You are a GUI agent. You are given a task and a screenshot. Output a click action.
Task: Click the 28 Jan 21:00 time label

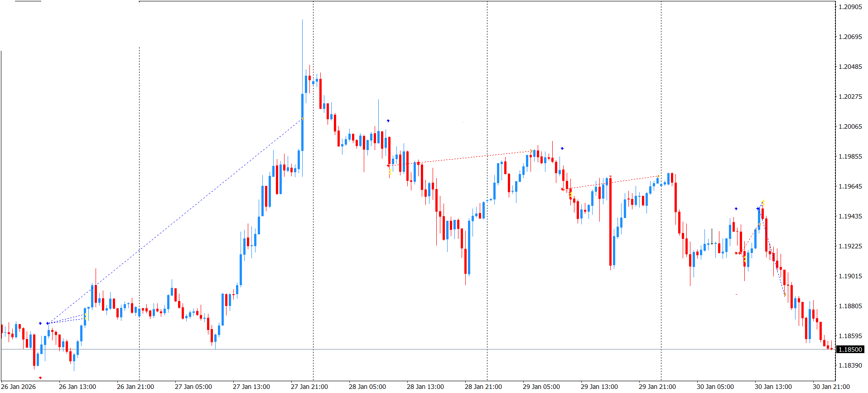[x=483, y=387]
